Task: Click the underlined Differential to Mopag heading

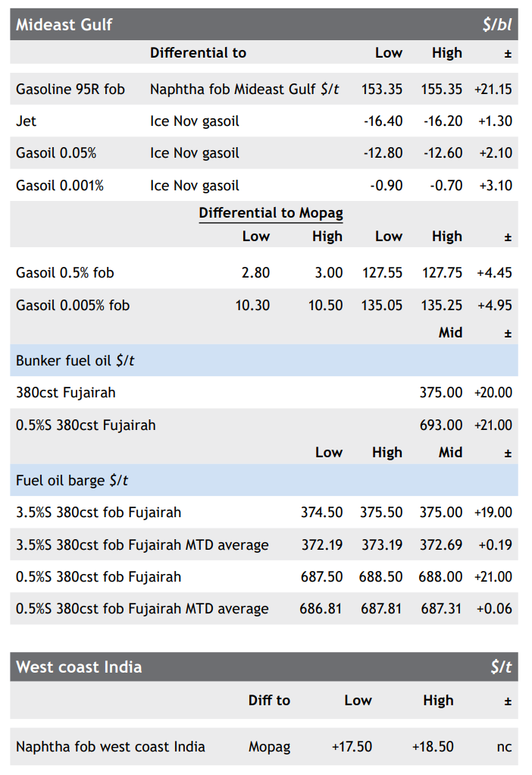Action: click(271, 213)
